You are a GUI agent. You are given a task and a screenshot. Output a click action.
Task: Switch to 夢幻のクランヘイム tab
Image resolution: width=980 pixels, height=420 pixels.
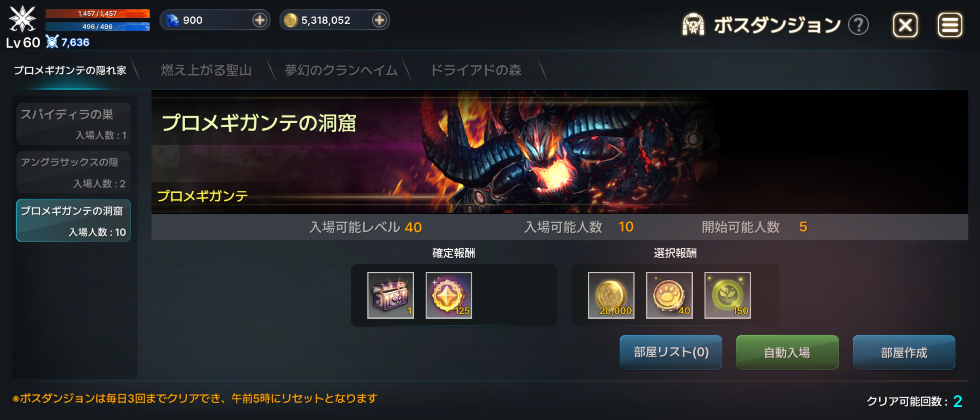341,70
